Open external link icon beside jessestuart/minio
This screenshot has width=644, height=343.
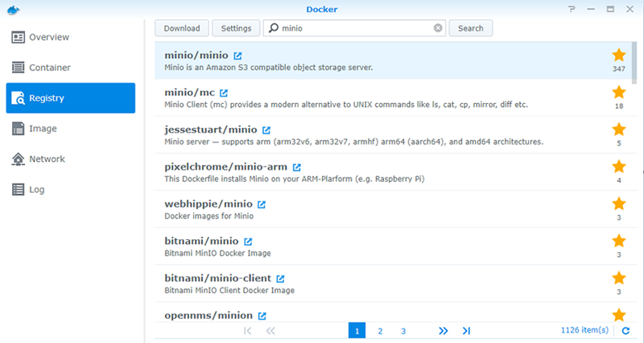(x=266, y=130)
